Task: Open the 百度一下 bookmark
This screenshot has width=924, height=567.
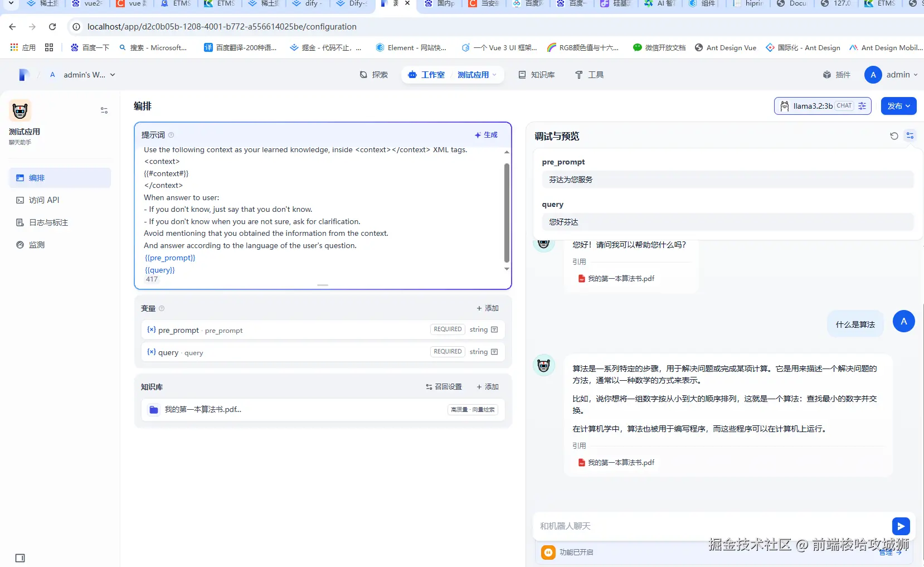Action: click(x=90, y=48)
